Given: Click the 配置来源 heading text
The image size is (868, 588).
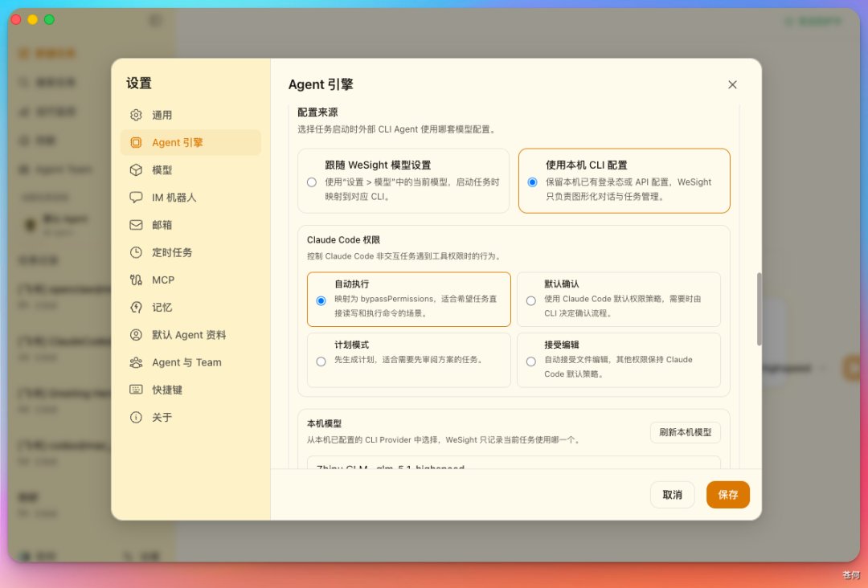Looking at the screenshot, I should coord(317,112).
